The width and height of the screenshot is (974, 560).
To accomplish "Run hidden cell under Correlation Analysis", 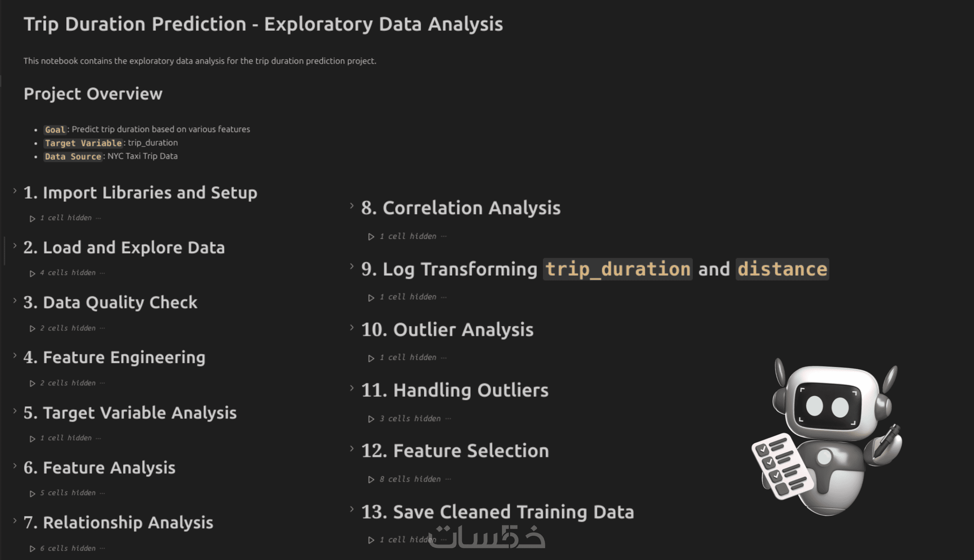I will coord(371,237).
